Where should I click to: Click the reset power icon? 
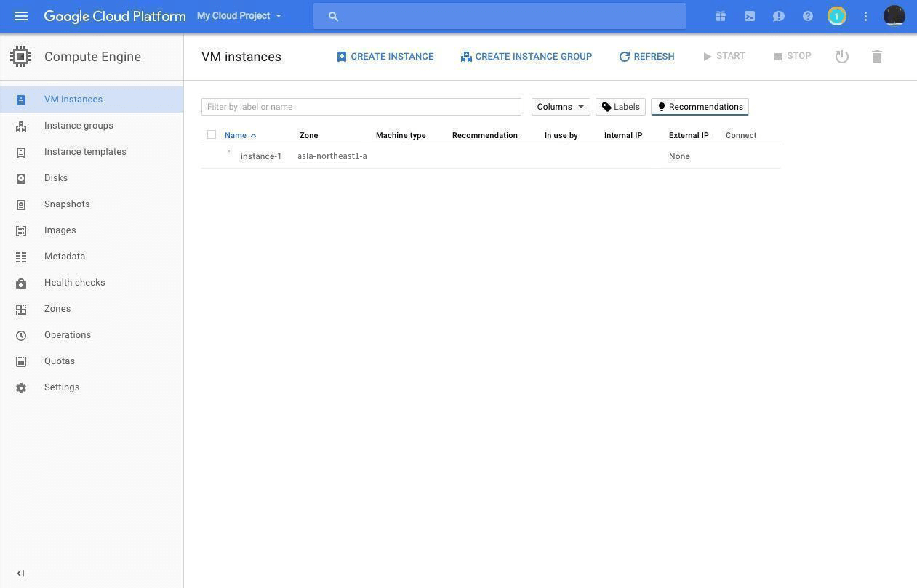coord(842,57)
